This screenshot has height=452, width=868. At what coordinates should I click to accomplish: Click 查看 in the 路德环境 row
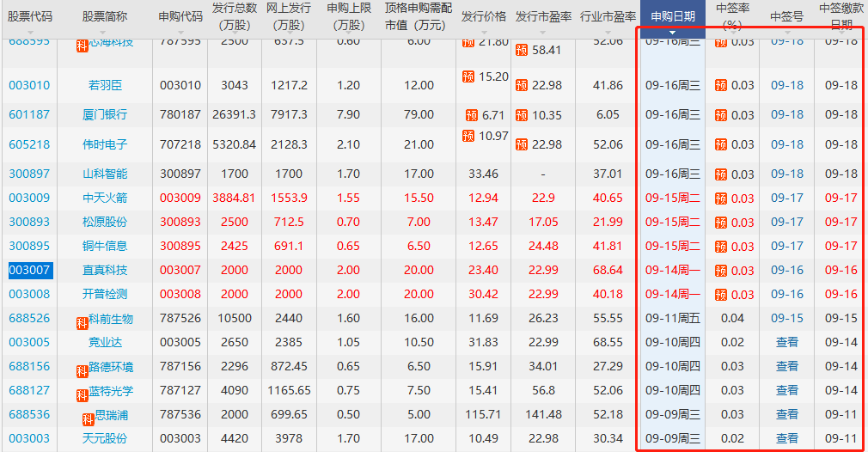click(786, 366)
